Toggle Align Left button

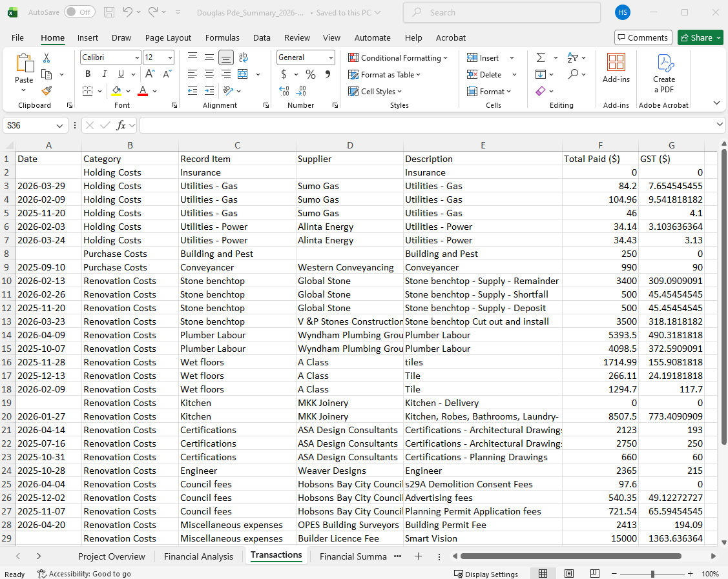point(192,74)
